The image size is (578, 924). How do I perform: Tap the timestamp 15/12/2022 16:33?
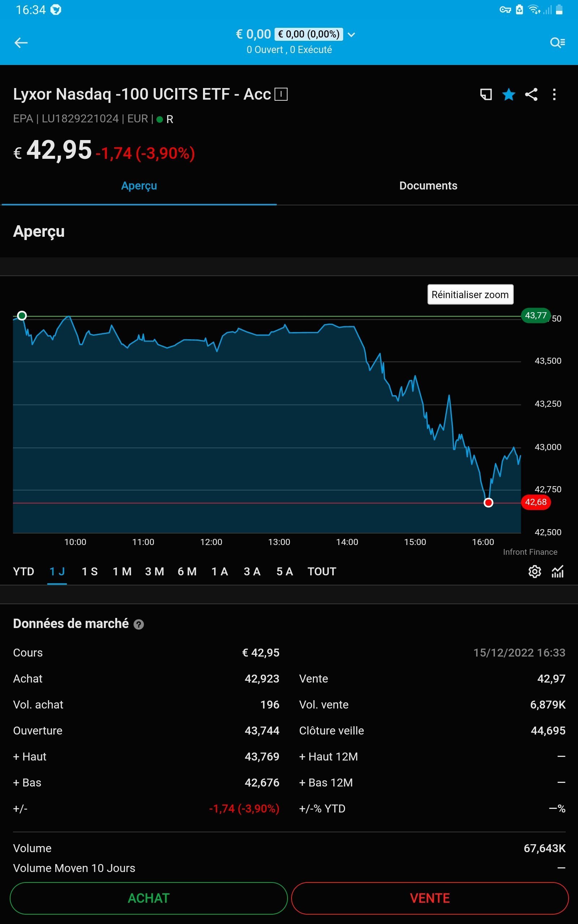point(519,653)
